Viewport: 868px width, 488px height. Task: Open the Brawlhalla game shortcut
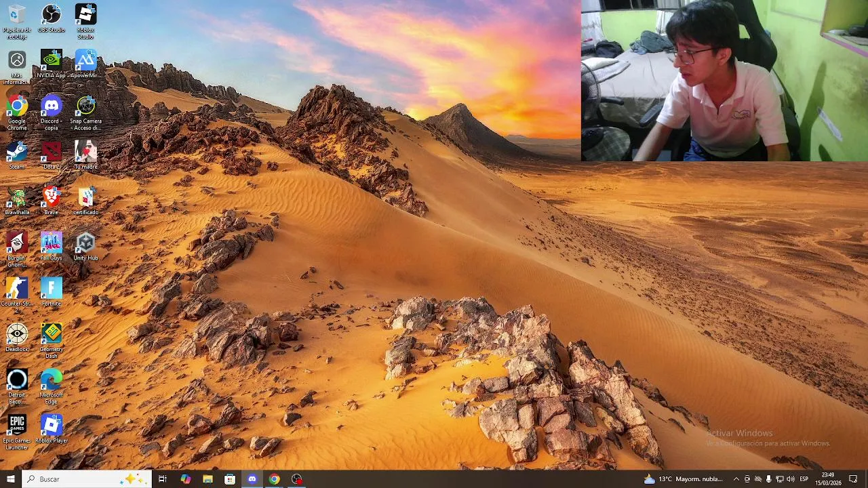point(17,201)
